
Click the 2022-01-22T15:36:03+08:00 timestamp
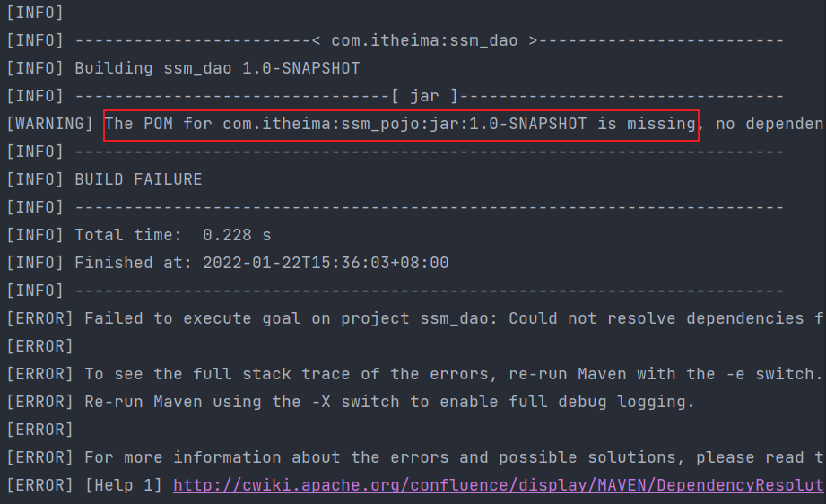pyautogui.click(x=326, y=263)
